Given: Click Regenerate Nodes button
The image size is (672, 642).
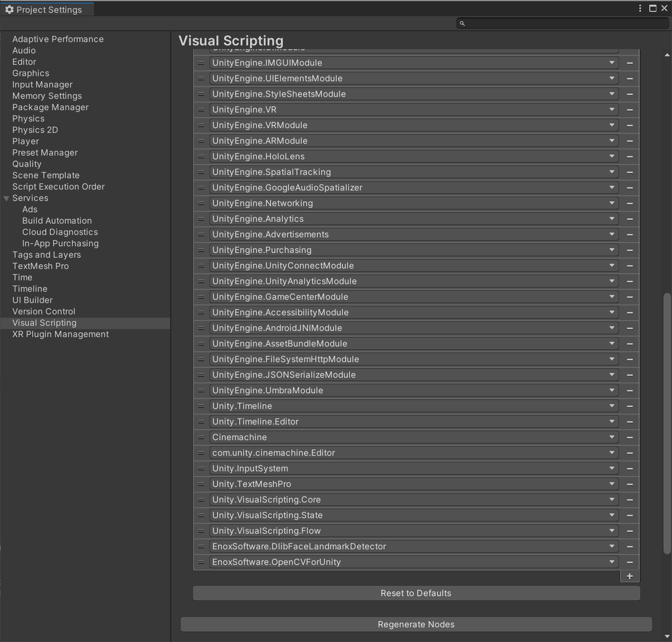Looking at the screenshot, I should [416, 625].
